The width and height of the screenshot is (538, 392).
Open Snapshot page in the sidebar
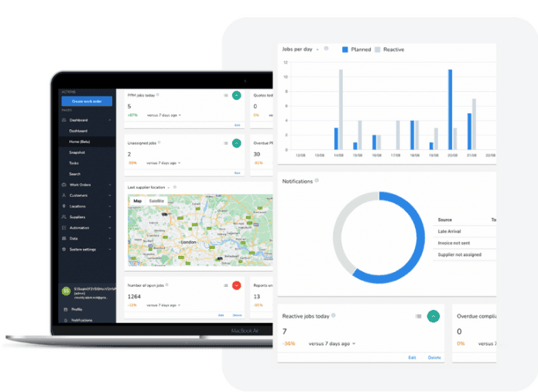coord(77,152)
